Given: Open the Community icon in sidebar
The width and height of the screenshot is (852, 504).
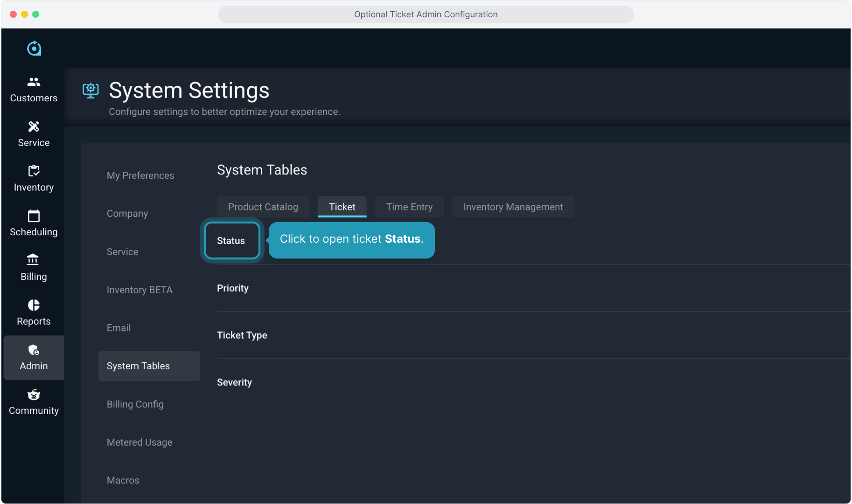Looking at the screenshot, I should tap(34, 395).
